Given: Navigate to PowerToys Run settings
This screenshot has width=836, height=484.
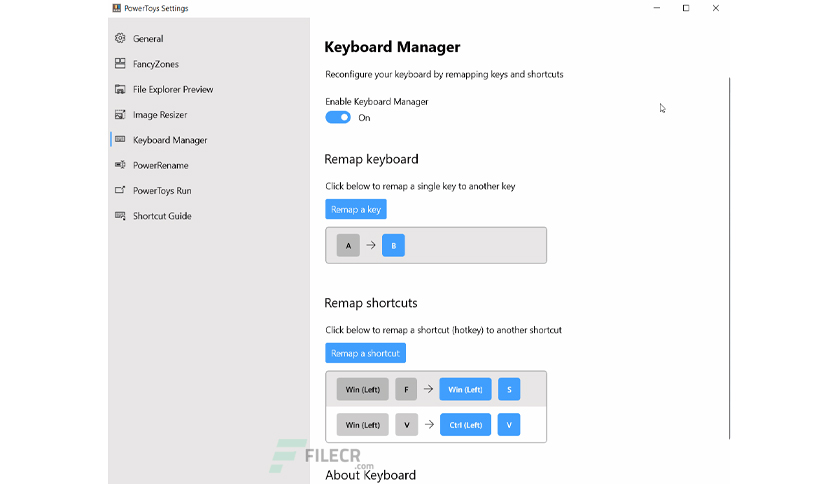Looking at the screenshot, I should click(x=209, y=190).
